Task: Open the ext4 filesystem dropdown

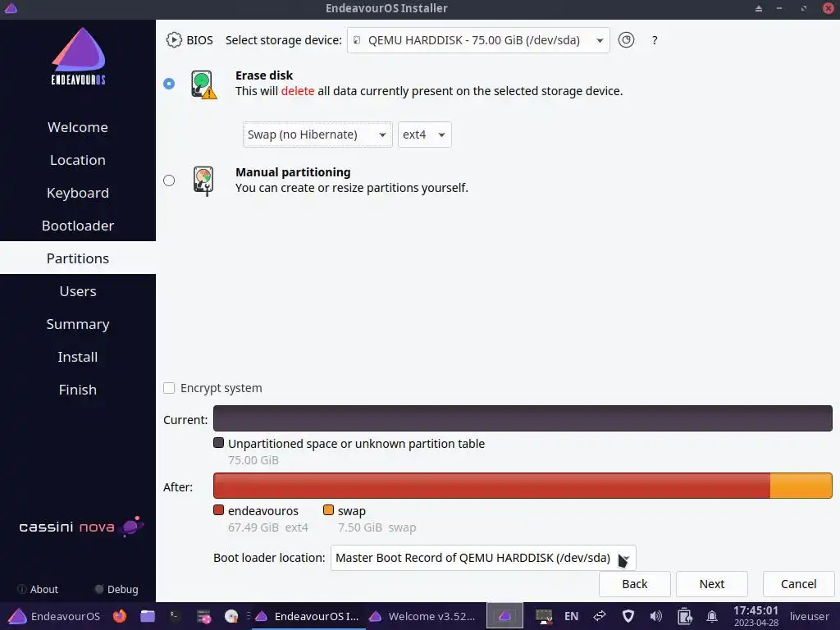Action: click(x=425, y=135)
